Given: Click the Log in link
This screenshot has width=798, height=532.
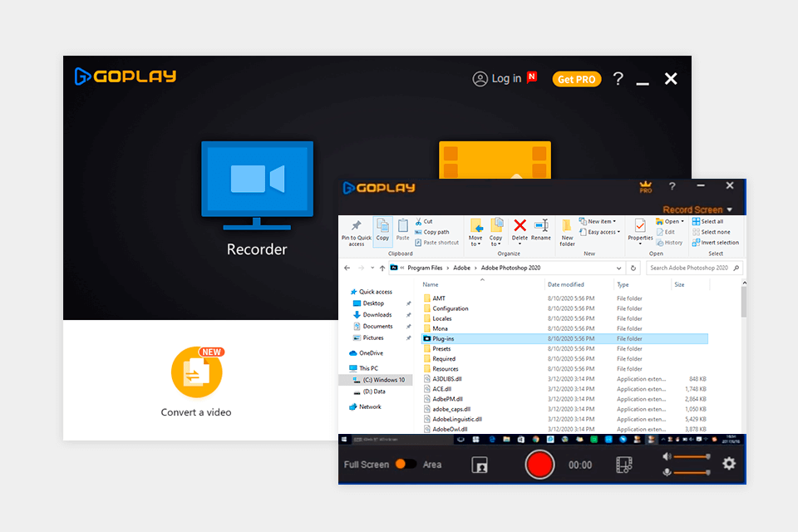Looking at the screenshot, I should (506, 78).
